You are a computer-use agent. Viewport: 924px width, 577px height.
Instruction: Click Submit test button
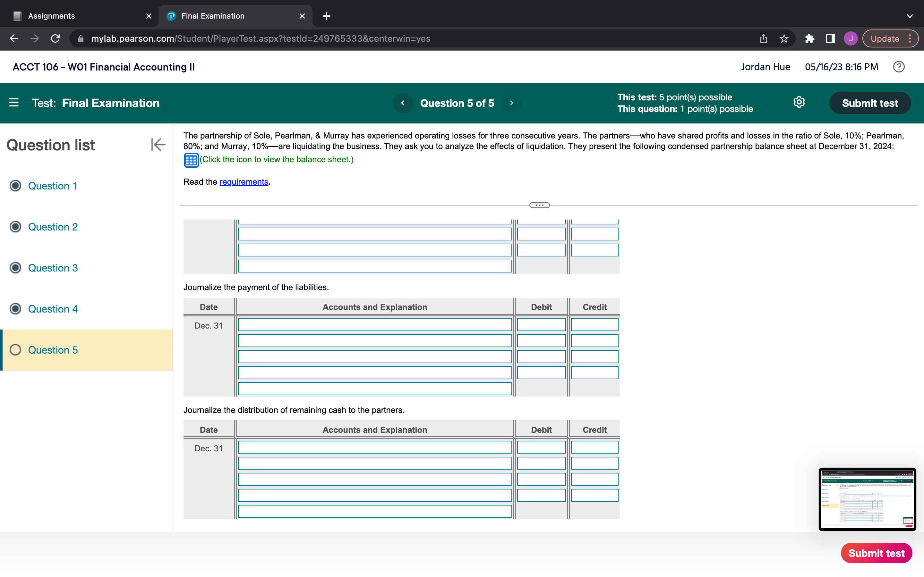coord(870,103)
